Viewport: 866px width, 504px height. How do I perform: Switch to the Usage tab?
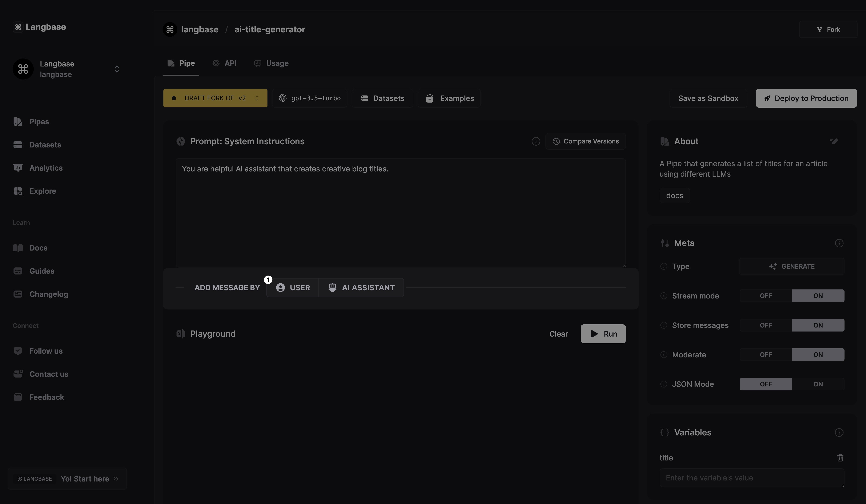tap(271, 63)
